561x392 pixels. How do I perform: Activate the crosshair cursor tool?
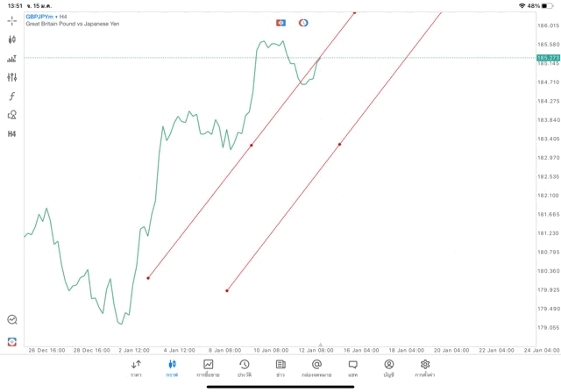(x=12, y=21)
